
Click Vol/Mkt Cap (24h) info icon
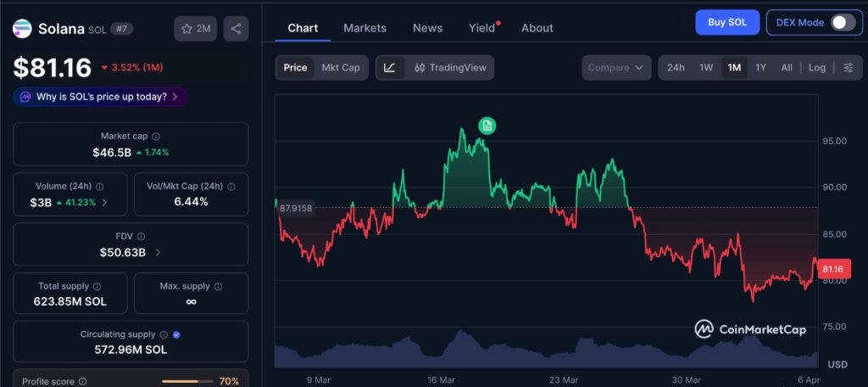[232, 187]
